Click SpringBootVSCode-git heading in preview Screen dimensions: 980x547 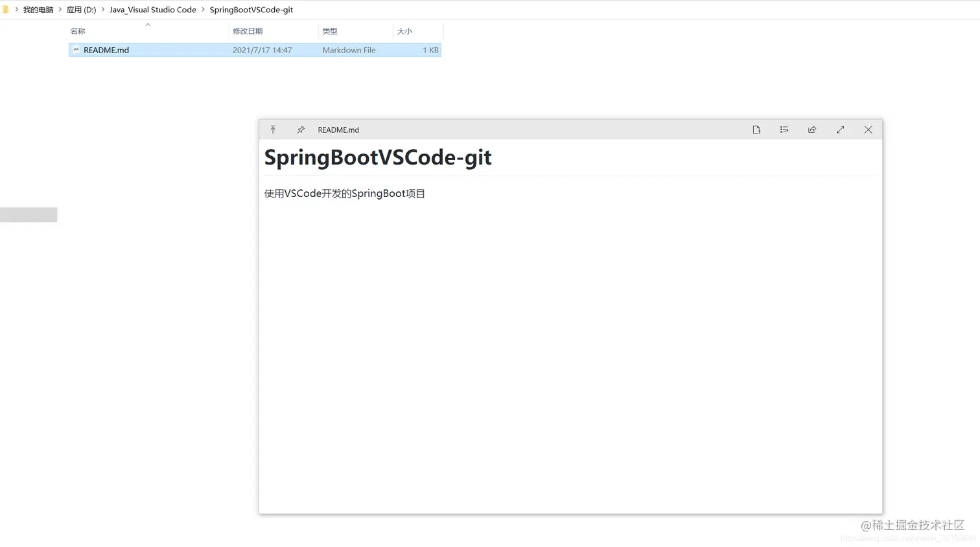click(x=378, y=157)
